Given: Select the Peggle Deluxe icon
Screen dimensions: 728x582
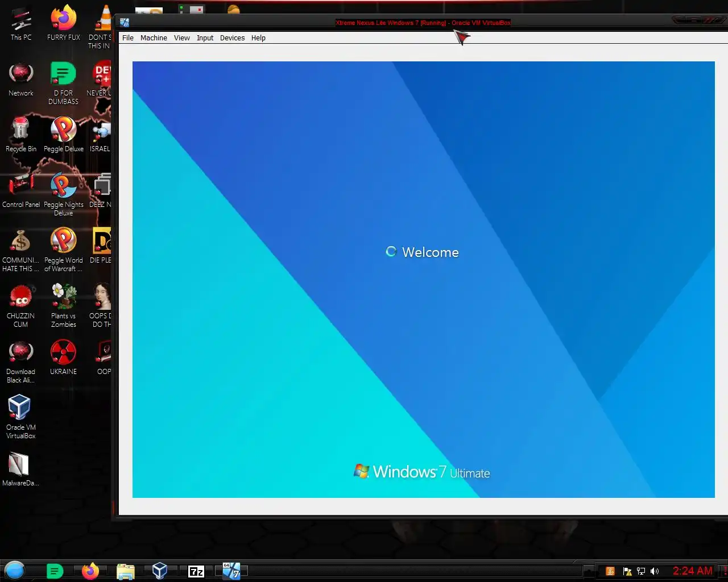Looking at the screenshot, I should (64, 135).
